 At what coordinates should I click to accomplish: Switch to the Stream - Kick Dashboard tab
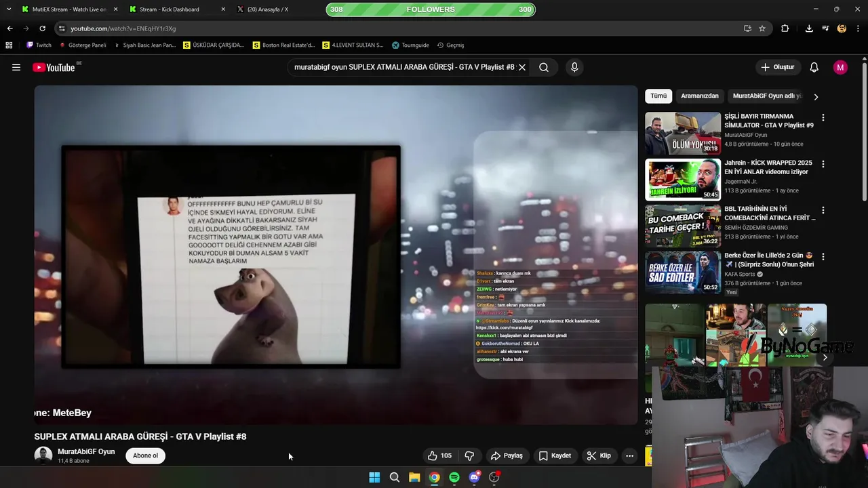pos(176,9)
